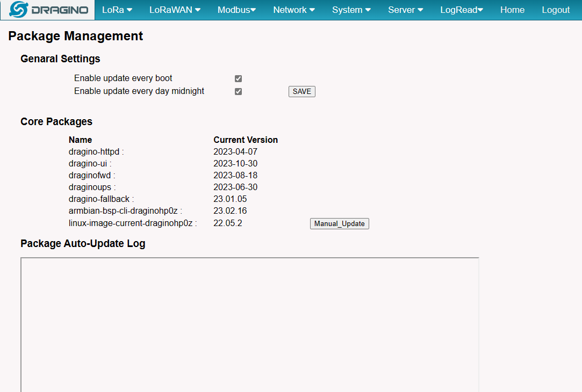Viewport: 582px width, 392px height.
Task: Click the SAVE button
Action: click(302, 92)
